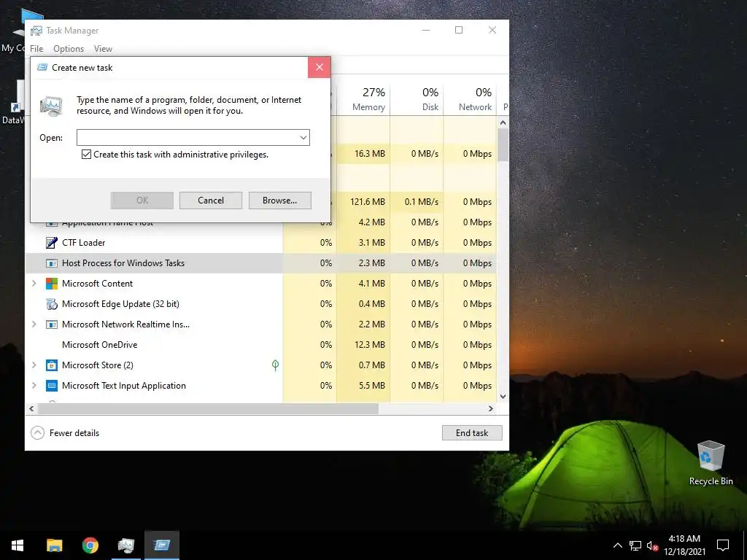Screen dimensions: 747x560
Task: Uncheck Create this task with administrative privileges
Action: pyautogui.click(x=86, y=155)
